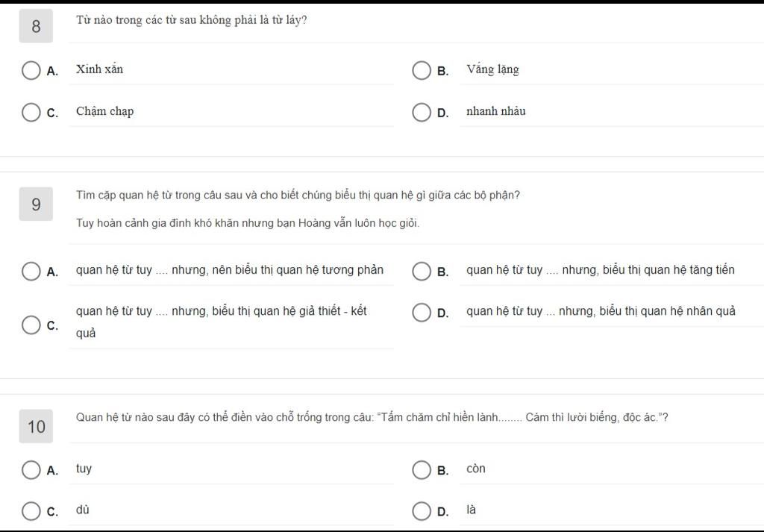
Task: Click question 10 text about Tấm and Cám
Action: coord(372,418)
